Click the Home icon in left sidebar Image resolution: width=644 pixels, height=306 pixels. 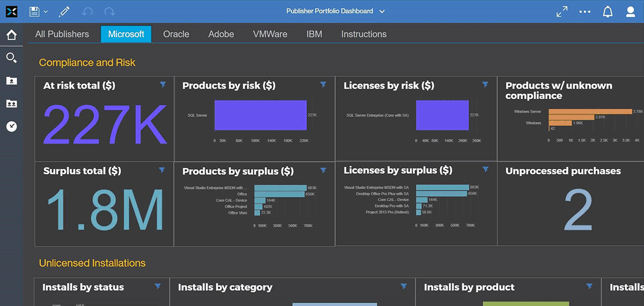(11, 35)
